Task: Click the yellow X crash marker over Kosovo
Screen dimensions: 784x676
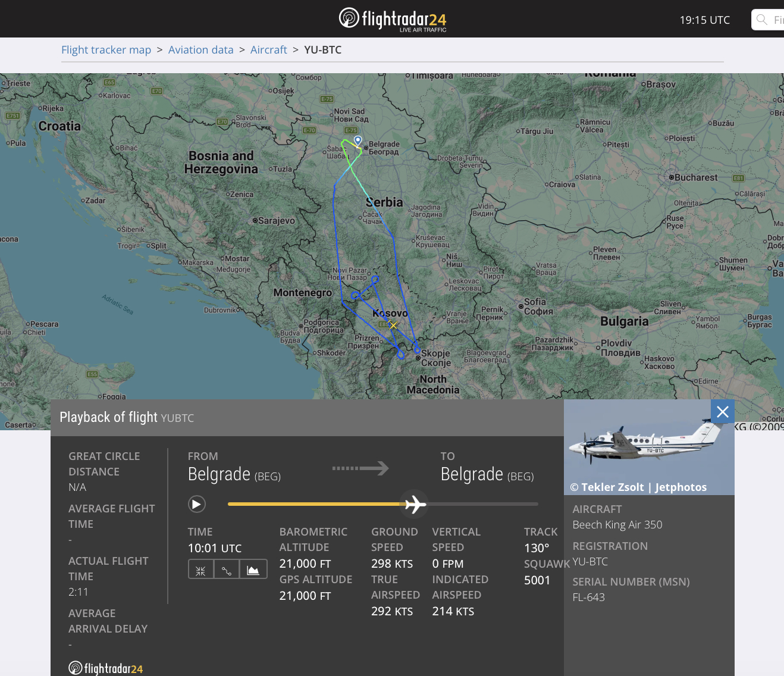Action: 393,326
